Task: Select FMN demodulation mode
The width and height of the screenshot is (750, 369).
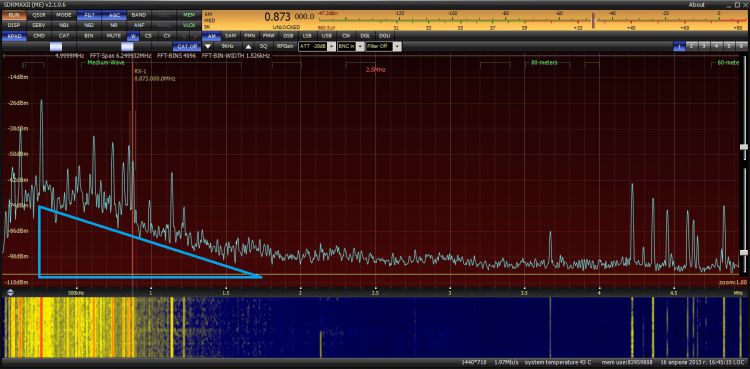Action: (x=250, y=35)
